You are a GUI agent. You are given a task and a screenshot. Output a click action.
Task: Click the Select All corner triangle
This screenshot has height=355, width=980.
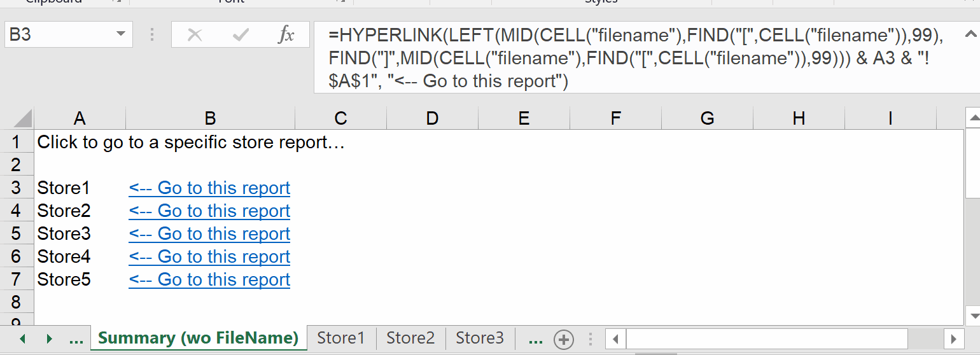23,118
